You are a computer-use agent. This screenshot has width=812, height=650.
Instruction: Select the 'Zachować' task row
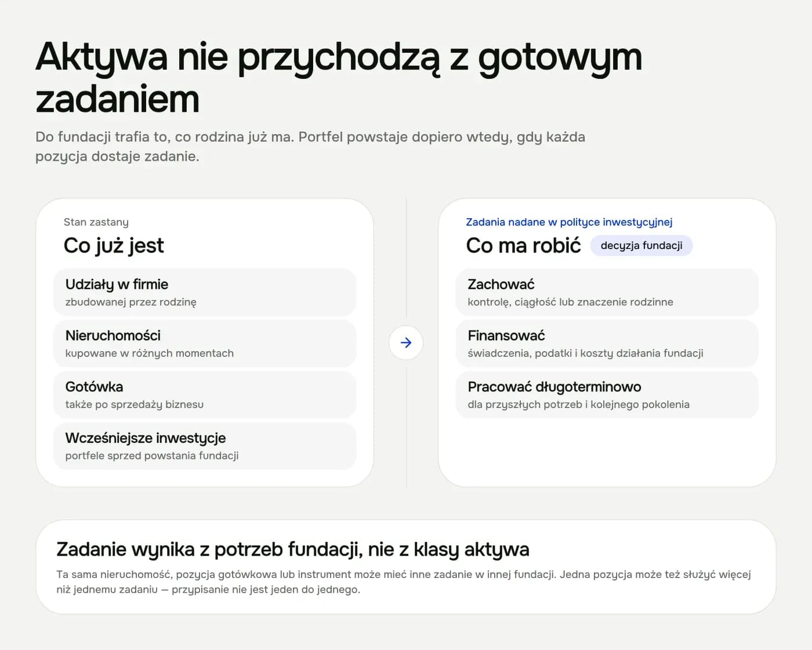[x=607, y=292]
